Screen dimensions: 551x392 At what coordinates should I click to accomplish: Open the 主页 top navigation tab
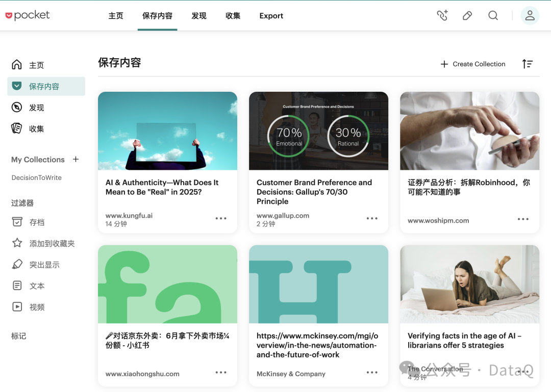click(x=116, y=16)
